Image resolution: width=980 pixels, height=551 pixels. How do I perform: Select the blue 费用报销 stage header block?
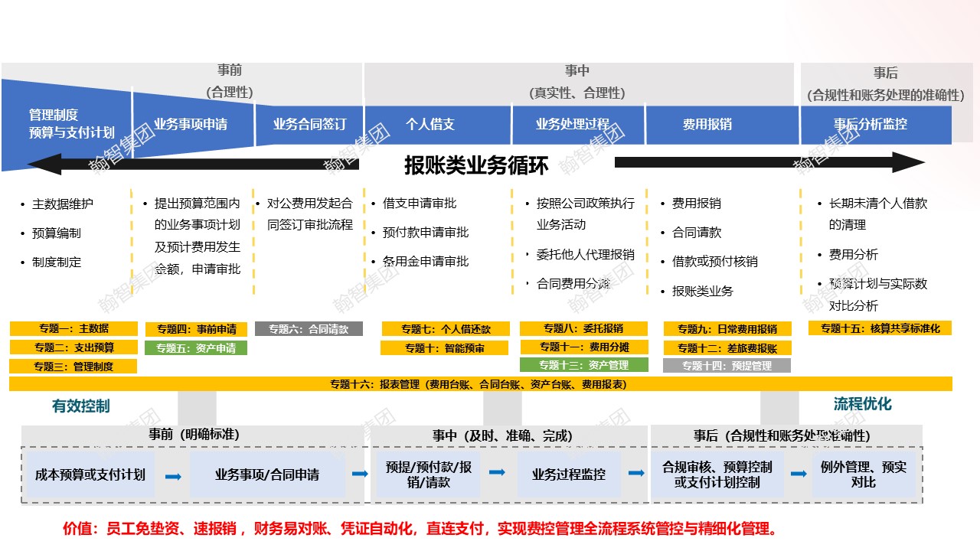(x=722, y=125)
